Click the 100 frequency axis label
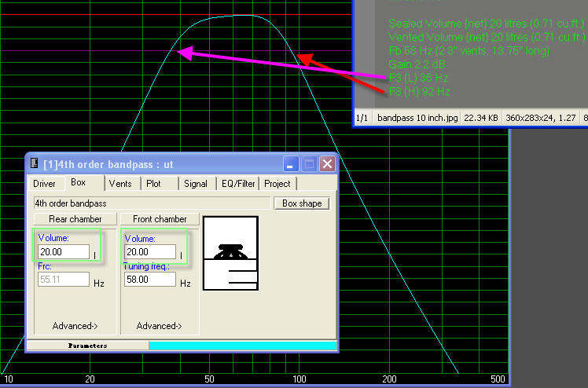The image size is (588, 388). [x=300, y=379]
